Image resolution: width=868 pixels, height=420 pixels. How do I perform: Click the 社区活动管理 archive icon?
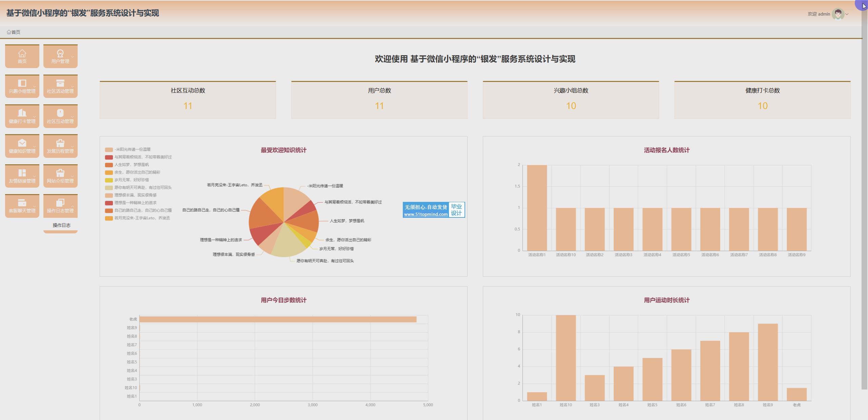(60, 83)
